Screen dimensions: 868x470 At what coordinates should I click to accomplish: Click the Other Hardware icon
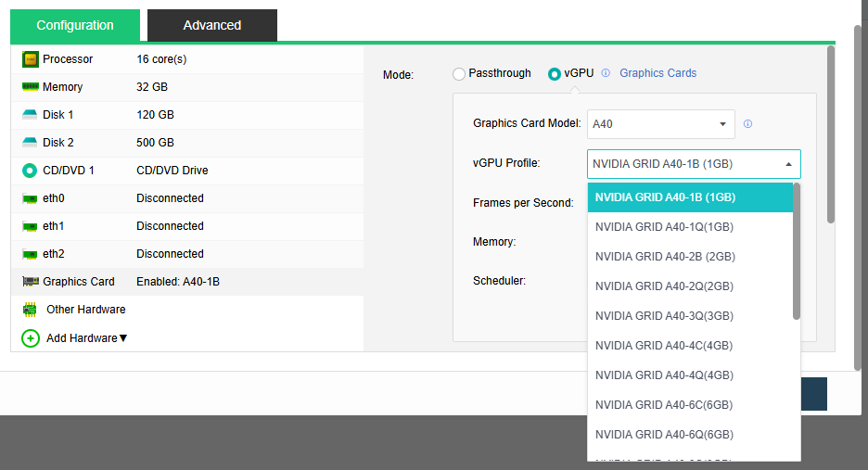click(30, 310)
